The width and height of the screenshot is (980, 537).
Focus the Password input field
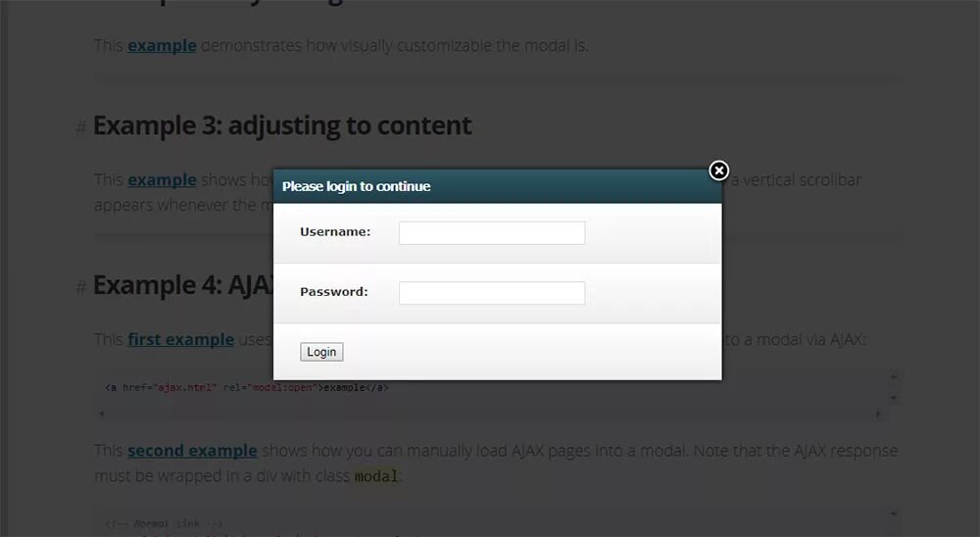pos(491,292)
